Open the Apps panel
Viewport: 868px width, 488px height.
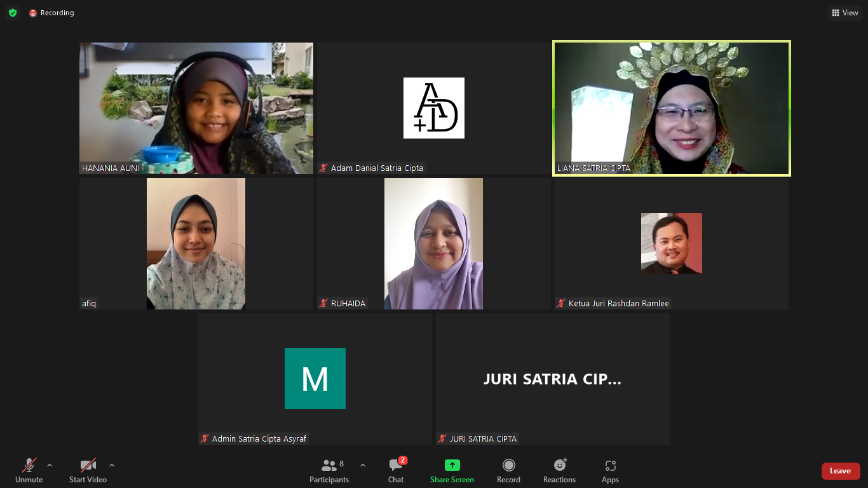pos(610,470)
